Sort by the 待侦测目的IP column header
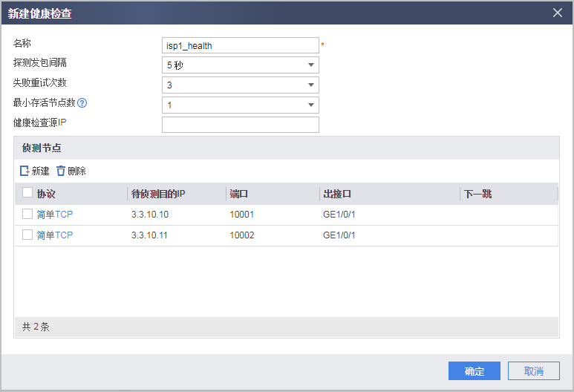 (x=158, y=194)
